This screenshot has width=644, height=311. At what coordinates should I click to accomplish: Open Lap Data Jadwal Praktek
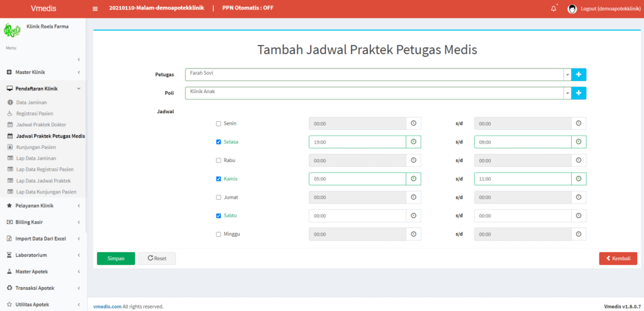point(43,180)
